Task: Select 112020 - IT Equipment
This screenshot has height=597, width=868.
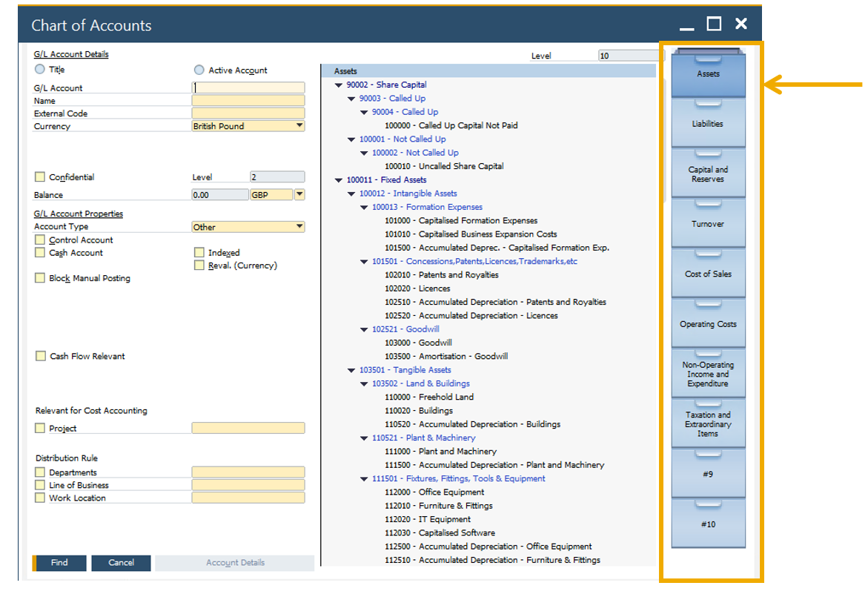Action: click(428, 519)
